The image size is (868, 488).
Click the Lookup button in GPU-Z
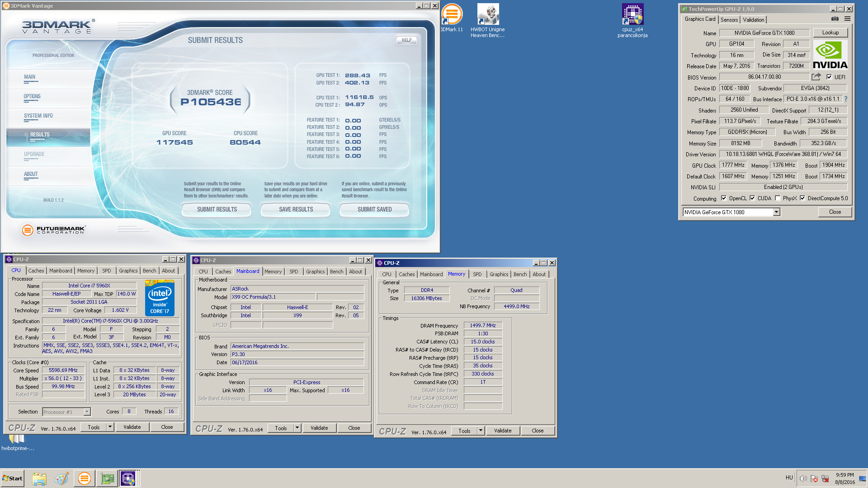pyautogui.click(x=830, y=33)
